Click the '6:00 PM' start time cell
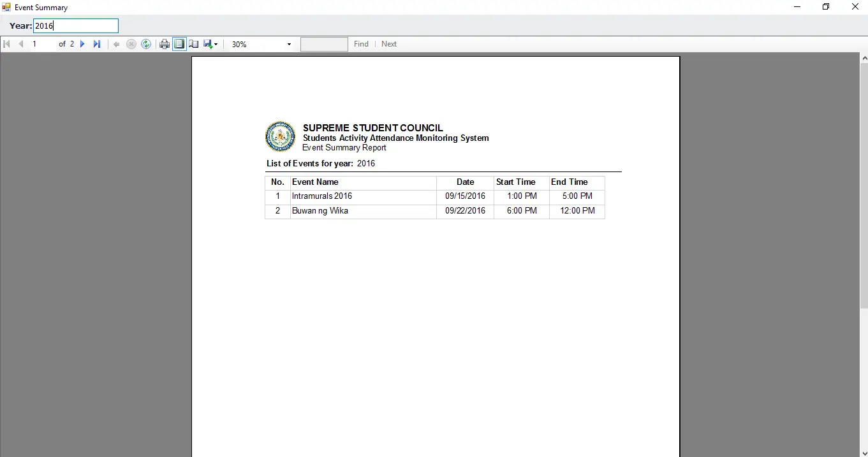 click(x=522, y=211)
